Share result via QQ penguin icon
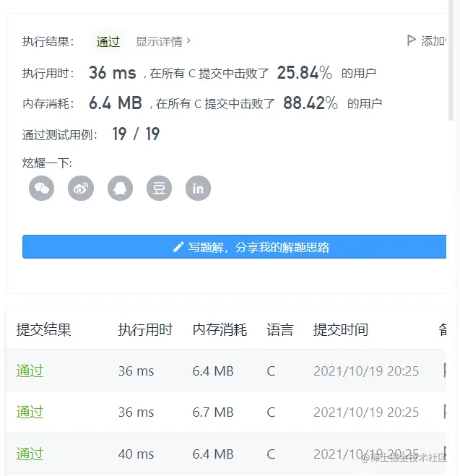 pyautogui.click(x=120, y=189)
